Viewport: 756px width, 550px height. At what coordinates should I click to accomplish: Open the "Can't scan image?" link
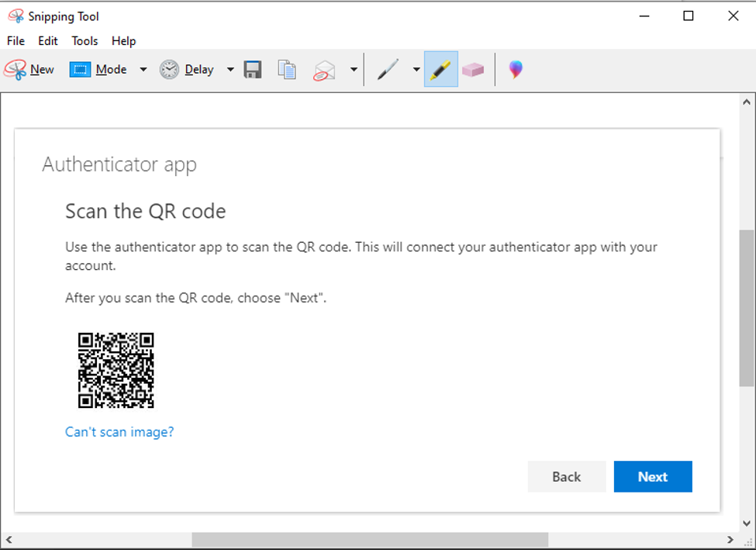tap(119, 432)
